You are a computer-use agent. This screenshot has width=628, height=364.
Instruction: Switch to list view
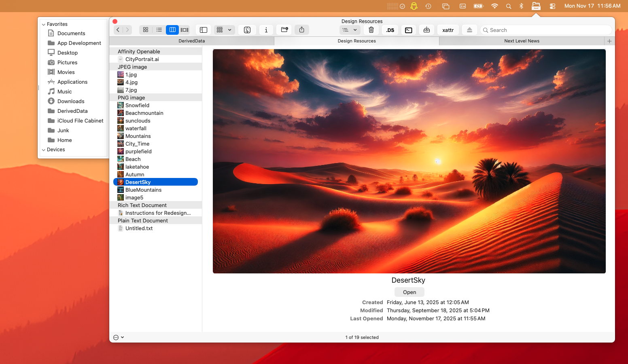coord(159,30)
